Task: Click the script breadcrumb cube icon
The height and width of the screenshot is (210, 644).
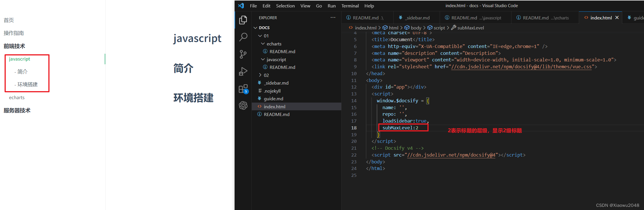Action: coord(430,28)
